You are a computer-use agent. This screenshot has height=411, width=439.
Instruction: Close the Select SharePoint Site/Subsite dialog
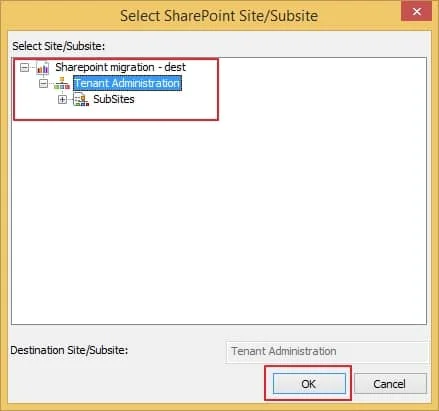click(416, 12)
